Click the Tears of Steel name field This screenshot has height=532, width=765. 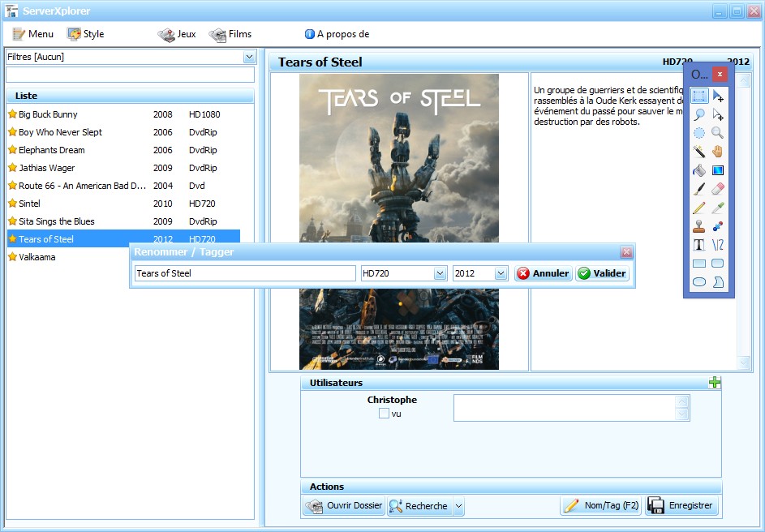click(x=246, y=273)
